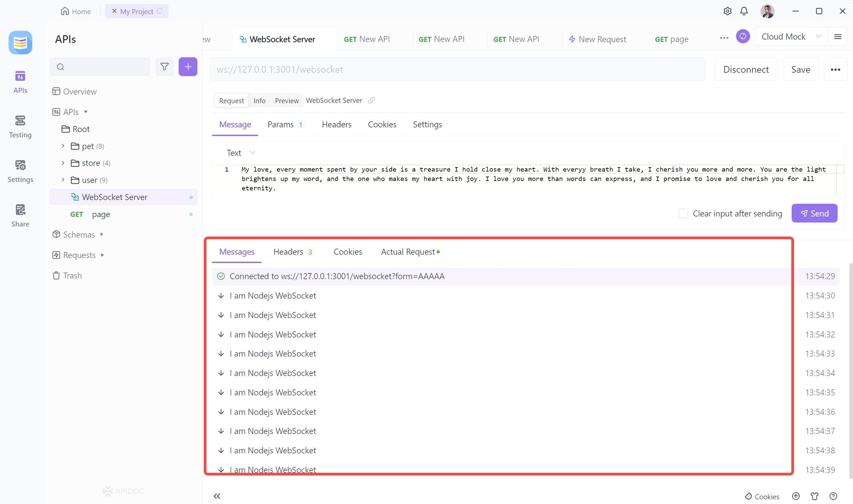This screenshot has height=504, width=853.
Task: Click the Home icon tab
Action: point(75,11)
